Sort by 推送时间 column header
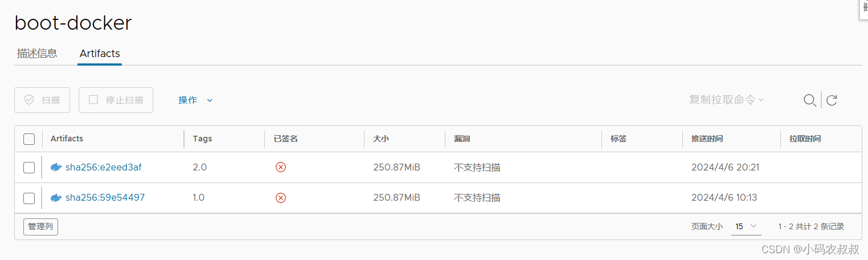 point(707,139)
